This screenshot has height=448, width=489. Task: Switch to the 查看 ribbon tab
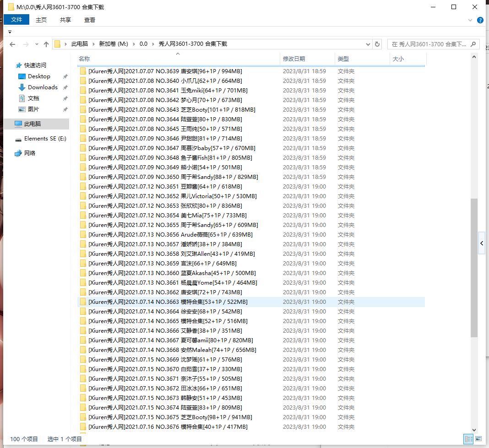tap(90, 20)
